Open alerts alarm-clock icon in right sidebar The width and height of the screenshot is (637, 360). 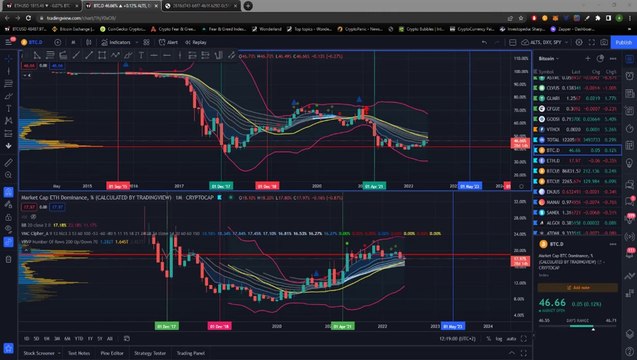(629, 76)
